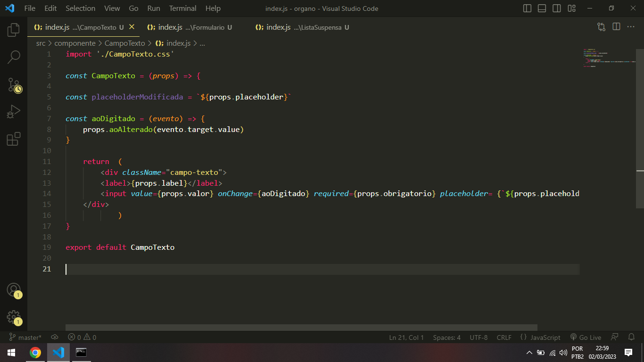Viewport: 644px width, 362px height.
Task: Open the editor More Actions ellipsis
Action: [631, 27]
